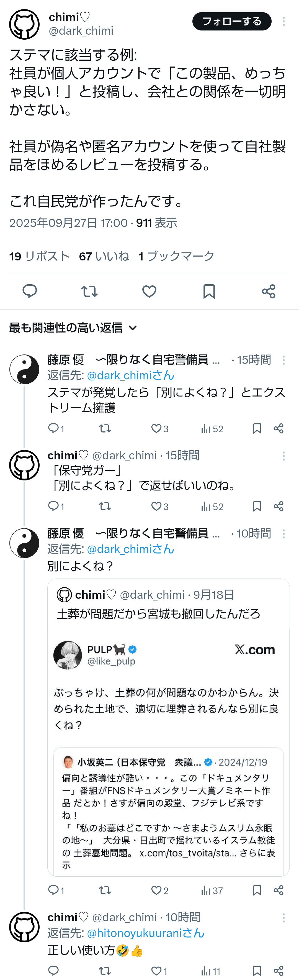Like 藤原 優's first reply about ステマ
Image resolution: width=299 pixels, height=980 pixels.
tap(156, 429)
